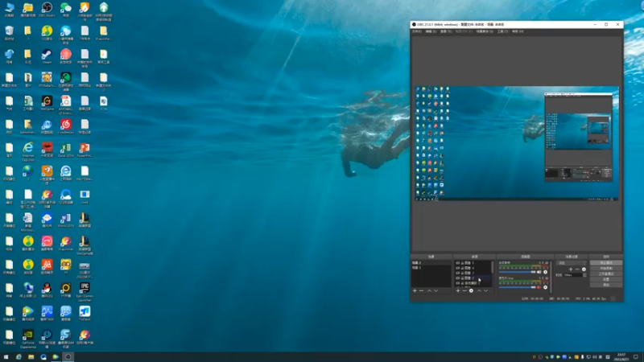Add a transition with plus icon in Scene Transitions
This screenshot has height=362, width=644.
(571, 269)
